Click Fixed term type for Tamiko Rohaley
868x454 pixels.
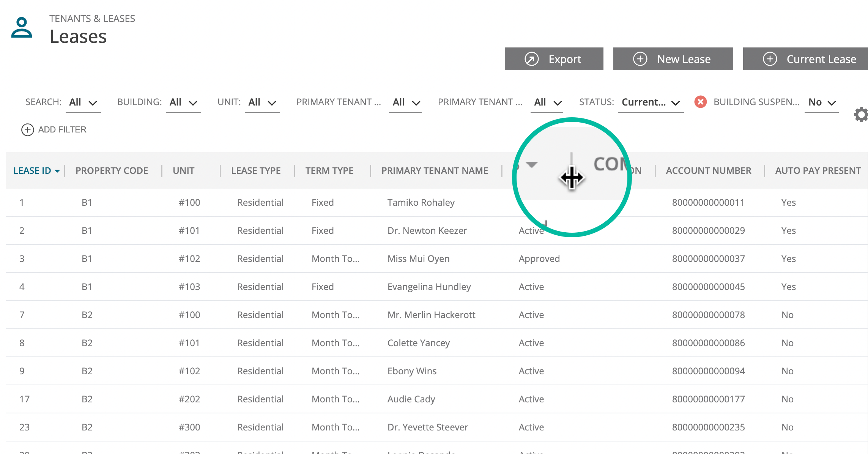click(323, 203)
